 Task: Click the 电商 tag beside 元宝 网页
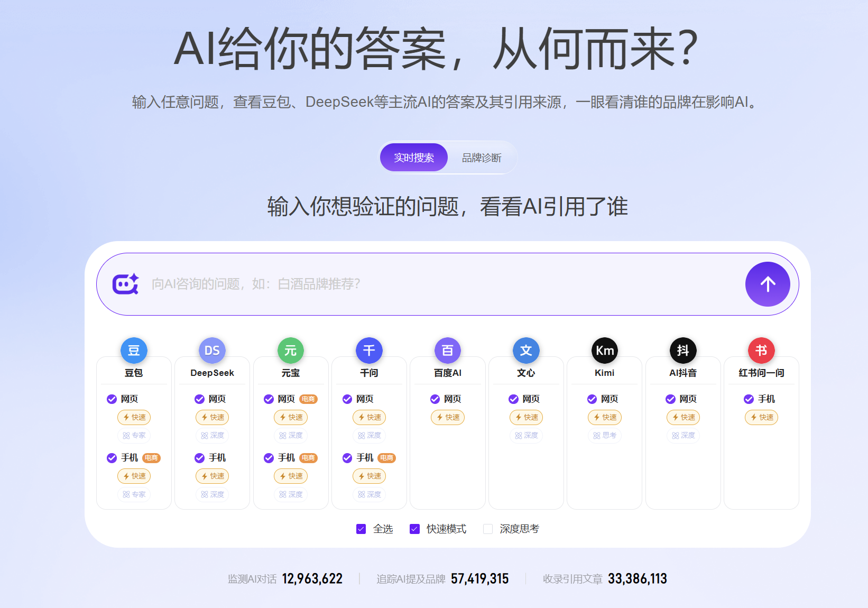[x=308, y=399]
